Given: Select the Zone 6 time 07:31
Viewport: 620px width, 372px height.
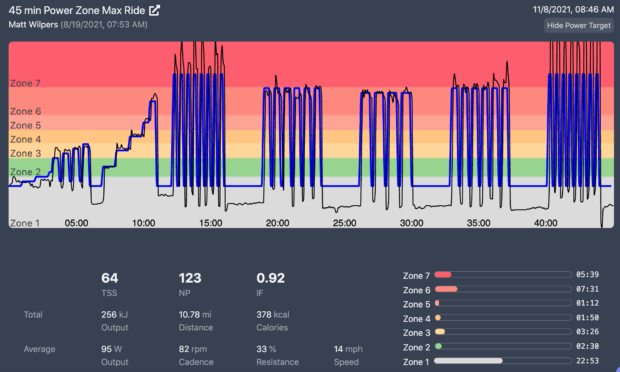Looking at the screenshot, I should point(587,289).
